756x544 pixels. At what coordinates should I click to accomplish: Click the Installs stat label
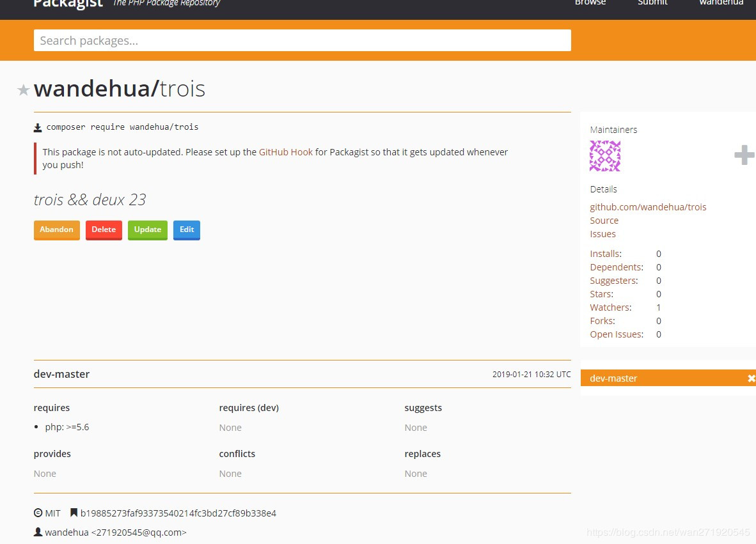point(606,254)
